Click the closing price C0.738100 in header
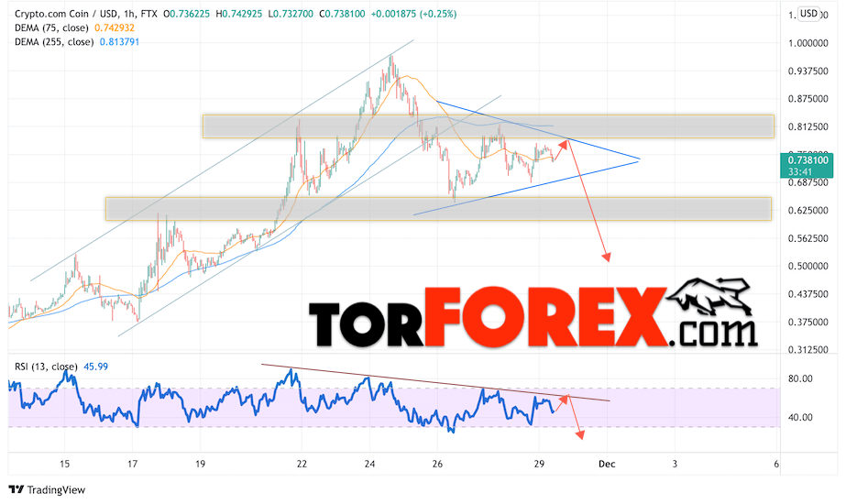Image resolution: width=846 pixels, height=504 pixels. click(342, 14)
